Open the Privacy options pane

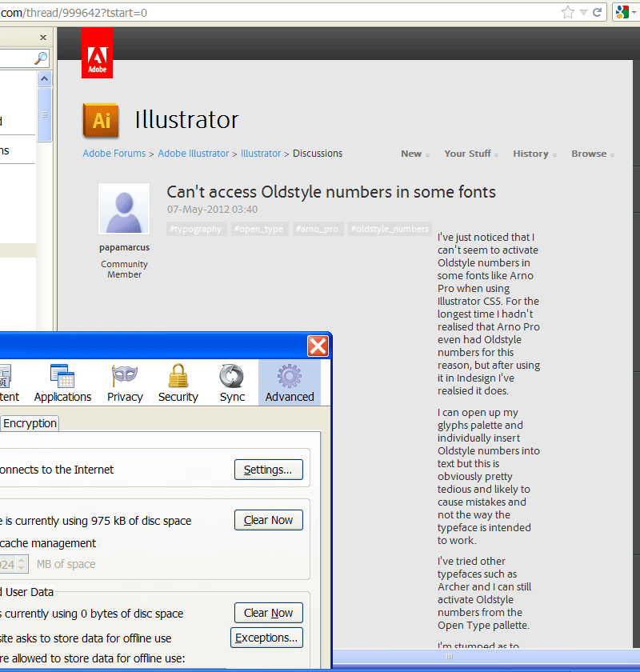pyautogui.click(x=125, y=382)
